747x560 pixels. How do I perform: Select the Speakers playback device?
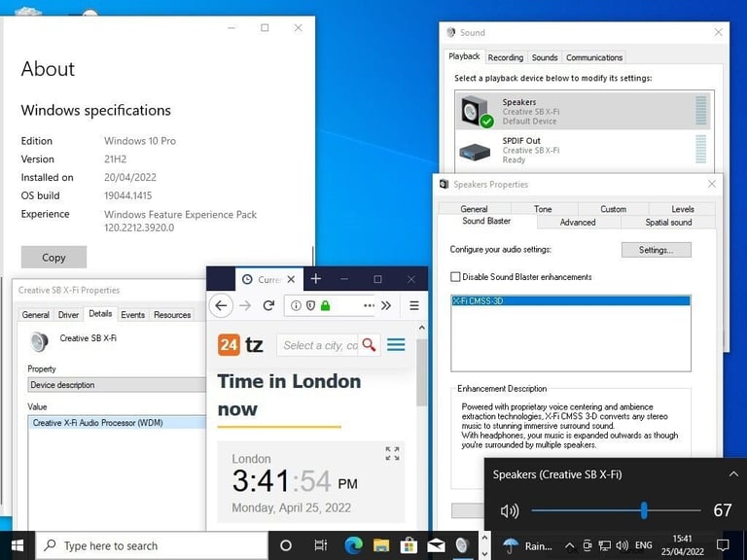(583, 111)
